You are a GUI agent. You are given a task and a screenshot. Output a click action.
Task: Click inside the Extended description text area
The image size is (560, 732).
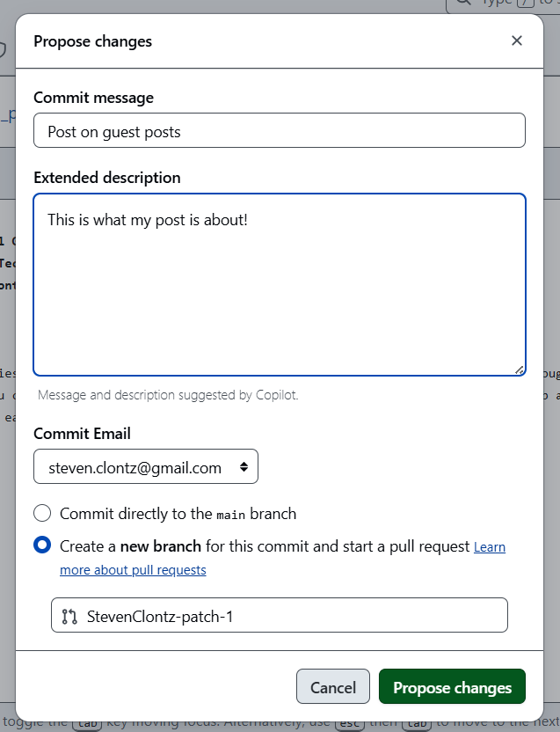pyautogui.click(x=280, y=284)
